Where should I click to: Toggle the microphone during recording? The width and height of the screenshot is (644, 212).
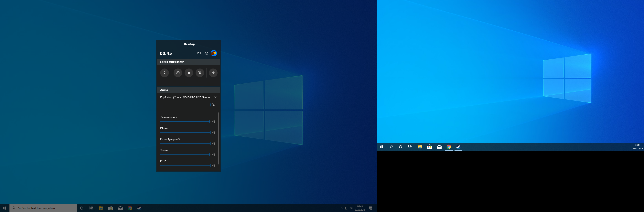(200, 73)
